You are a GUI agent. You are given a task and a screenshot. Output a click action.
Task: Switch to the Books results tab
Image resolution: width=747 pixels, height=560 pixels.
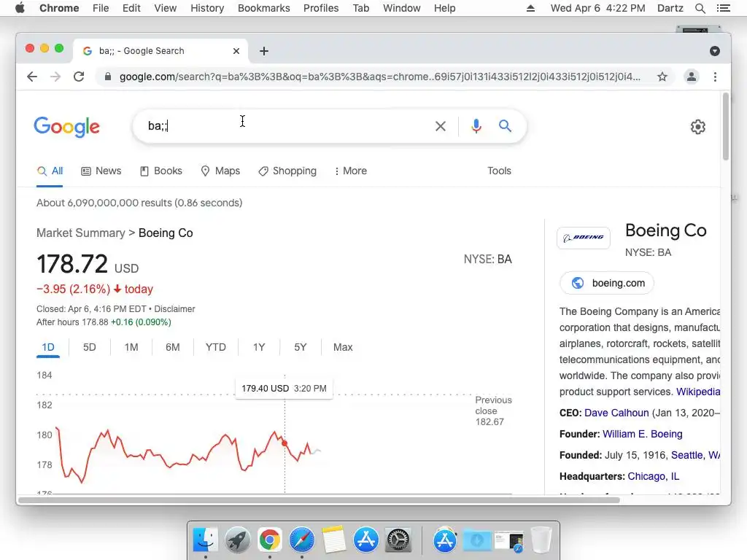click(161, 171)
